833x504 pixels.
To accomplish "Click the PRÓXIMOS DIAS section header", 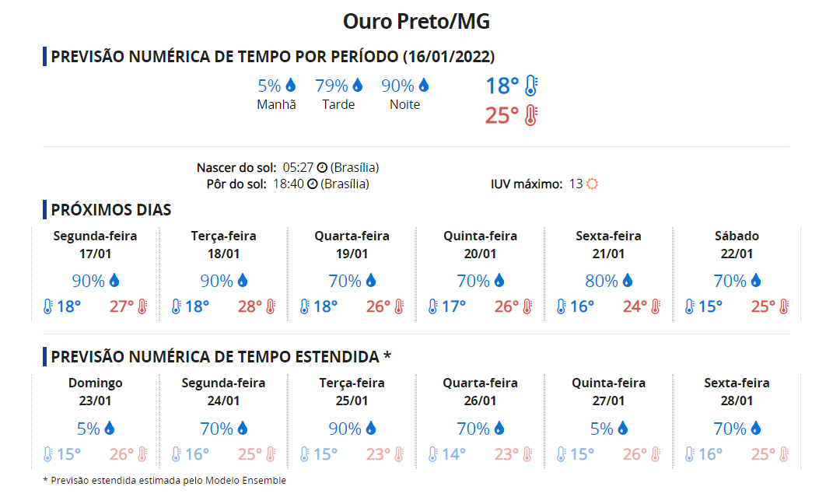I will (x=111, y=210).
